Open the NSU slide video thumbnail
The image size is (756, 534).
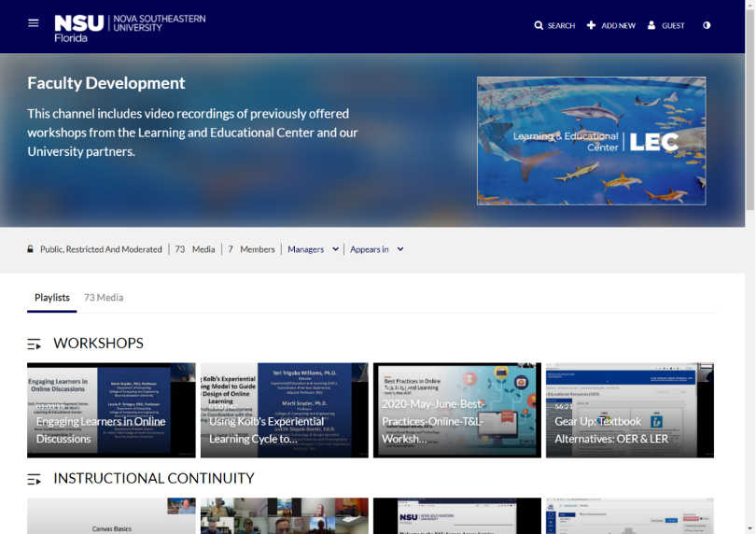tap(457, 515)
